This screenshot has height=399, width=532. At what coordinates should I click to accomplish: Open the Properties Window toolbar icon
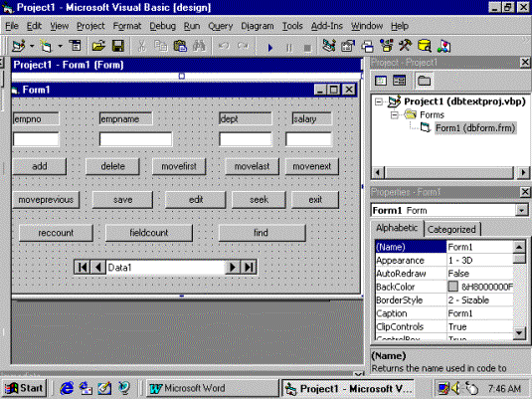pyautogui.click(x=348, y=46)
